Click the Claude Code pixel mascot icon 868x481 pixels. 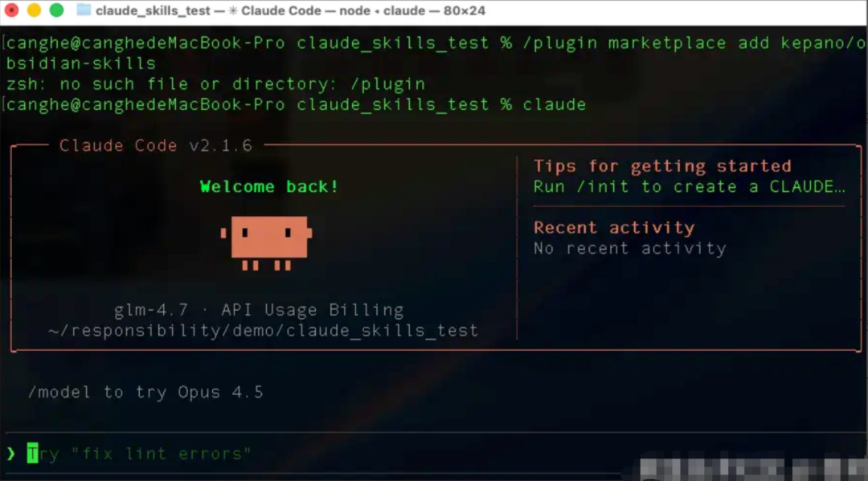tap(266, 243)
